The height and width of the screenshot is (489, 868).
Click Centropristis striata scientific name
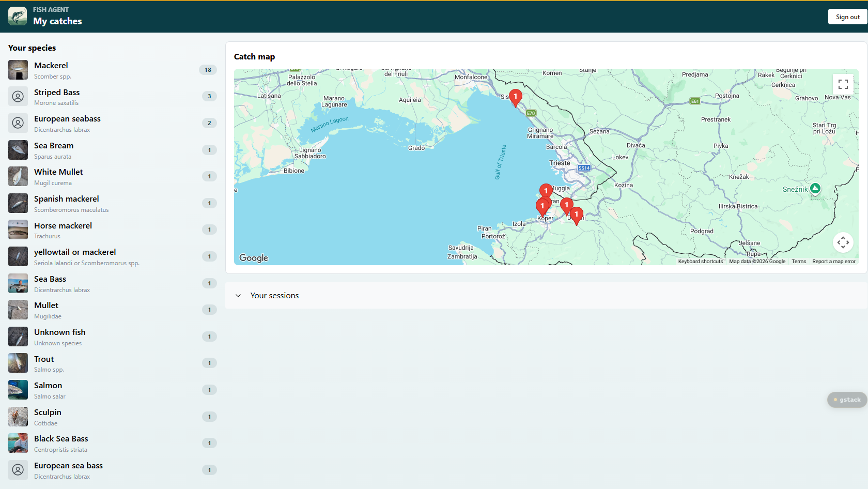tap(60, 450)
